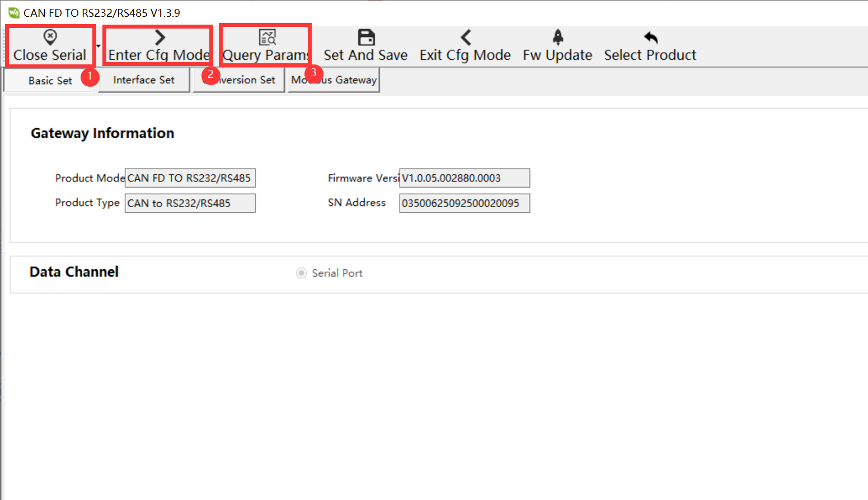This screenshot has width=868, height=500.
Task: Click the Query Params magnifier icon
Action: (268, 38)
